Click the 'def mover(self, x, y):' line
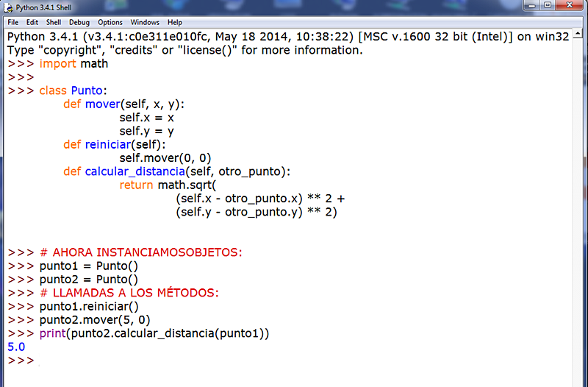 123,104
